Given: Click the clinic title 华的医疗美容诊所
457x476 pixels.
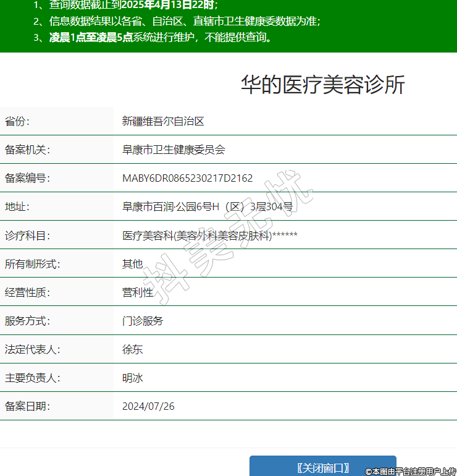Looking at the screenshot, I should [x=322, y=85].
